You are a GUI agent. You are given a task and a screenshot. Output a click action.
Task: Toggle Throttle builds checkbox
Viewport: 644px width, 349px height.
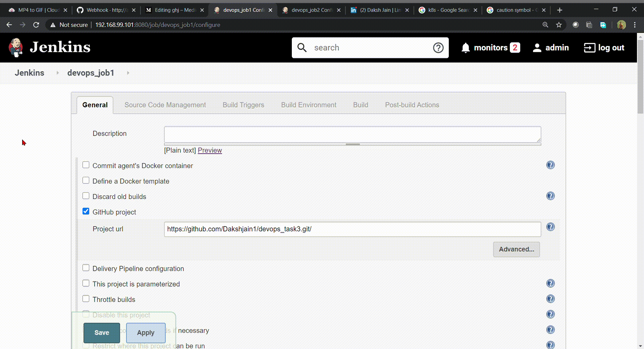(x=86, y=299)
